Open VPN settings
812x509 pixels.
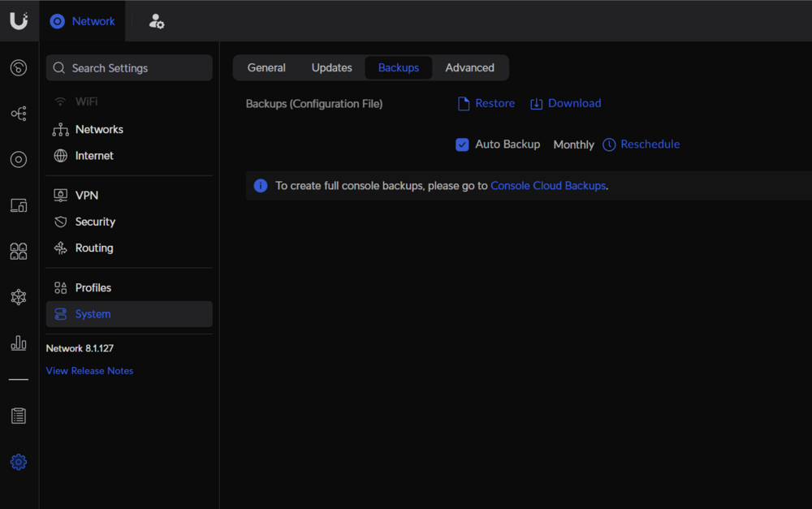tap(129, 195)
